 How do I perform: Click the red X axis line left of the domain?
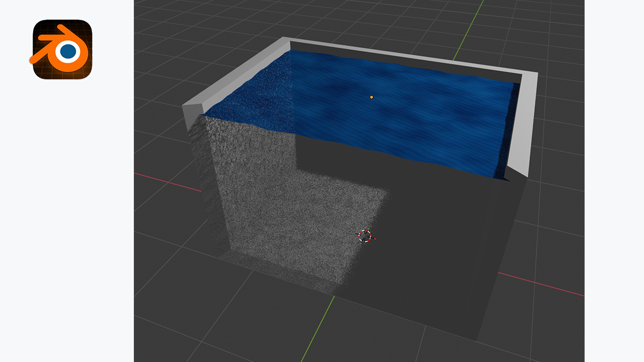166,182
